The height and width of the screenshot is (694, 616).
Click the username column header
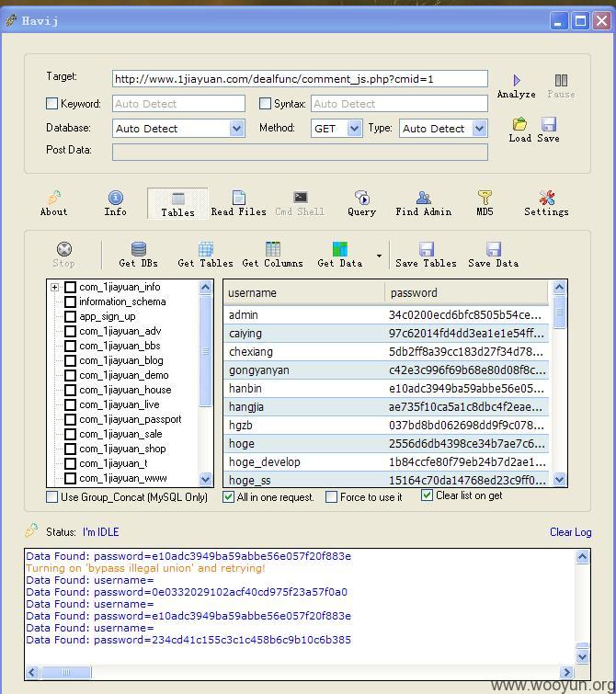tap(303, 292)
